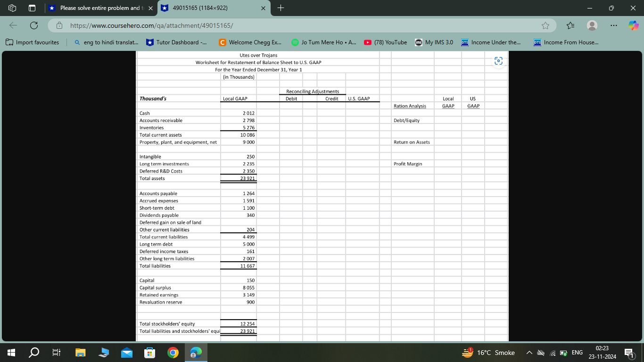644x362 pixels.
Task: Open the tab actions menu icon
Action: pos(32,8)
